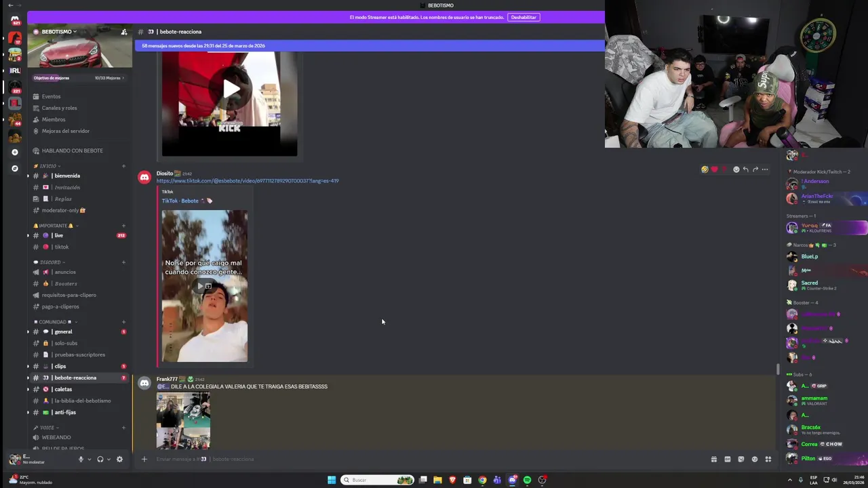Create channel in INICIO category
Viewport: 868px width, 488px height.
coord(123,166)
